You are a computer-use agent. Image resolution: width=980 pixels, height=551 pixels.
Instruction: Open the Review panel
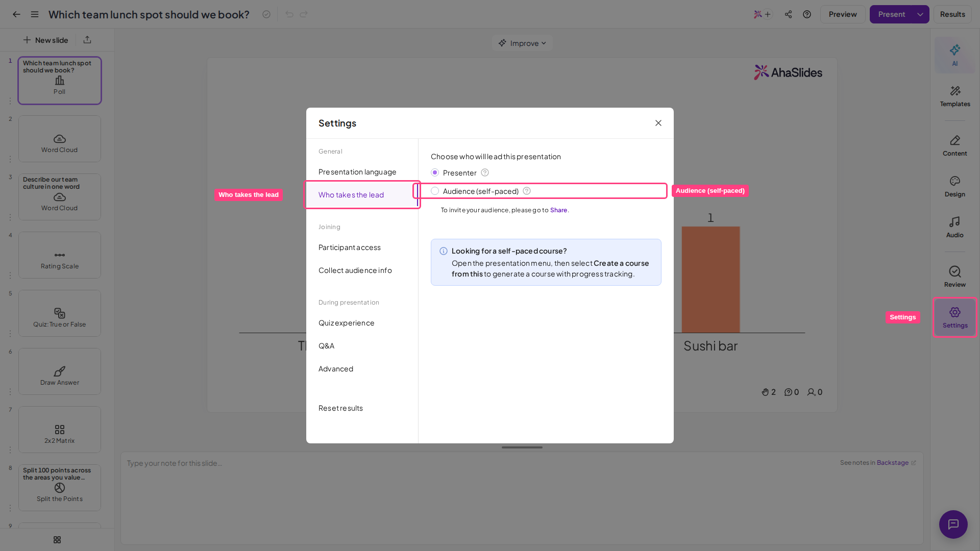(x=955, y=277)
